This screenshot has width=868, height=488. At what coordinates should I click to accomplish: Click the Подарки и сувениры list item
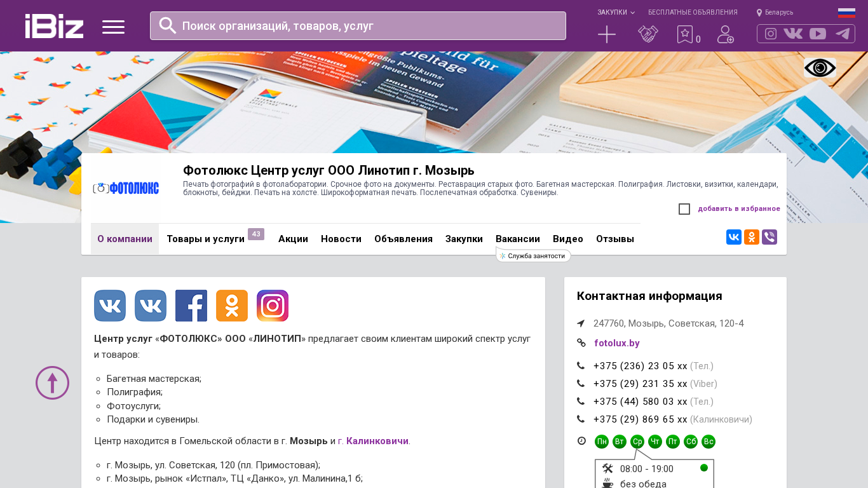(x=153, y=419)
